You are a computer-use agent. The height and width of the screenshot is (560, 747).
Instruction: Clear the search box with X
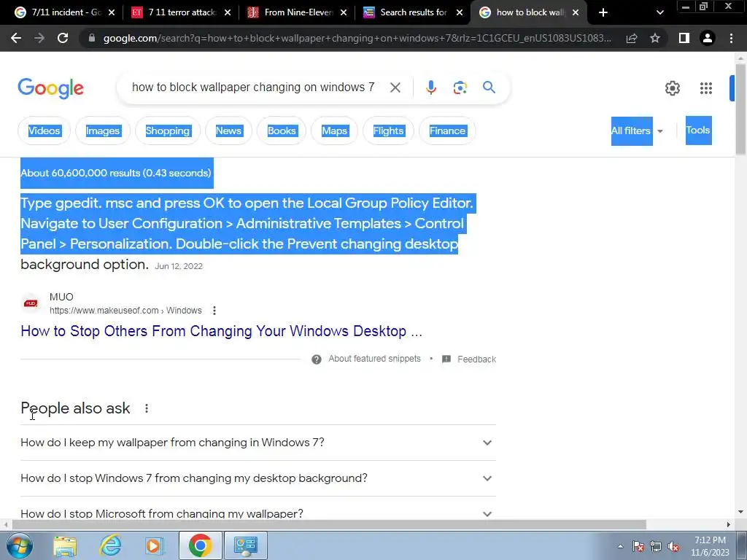[x=395, y=87]
